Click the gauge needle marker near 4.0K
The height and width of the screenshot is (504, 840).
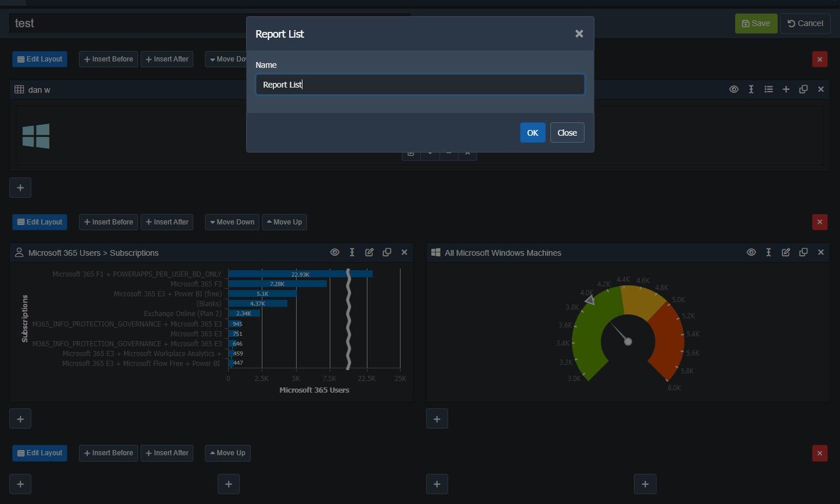click(590, 300)
